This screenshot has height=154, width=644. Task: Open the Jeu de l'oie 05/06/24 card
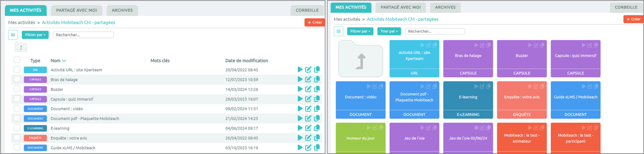click(468, 138)
